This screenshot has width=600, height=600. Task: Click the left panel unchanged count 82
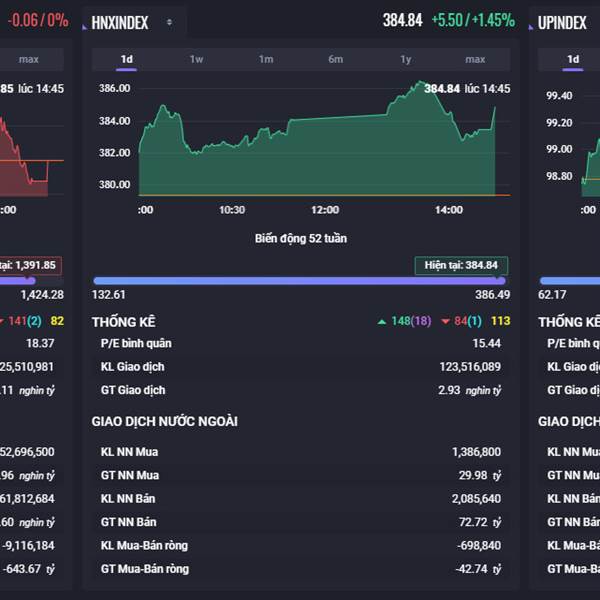(57, 321)
